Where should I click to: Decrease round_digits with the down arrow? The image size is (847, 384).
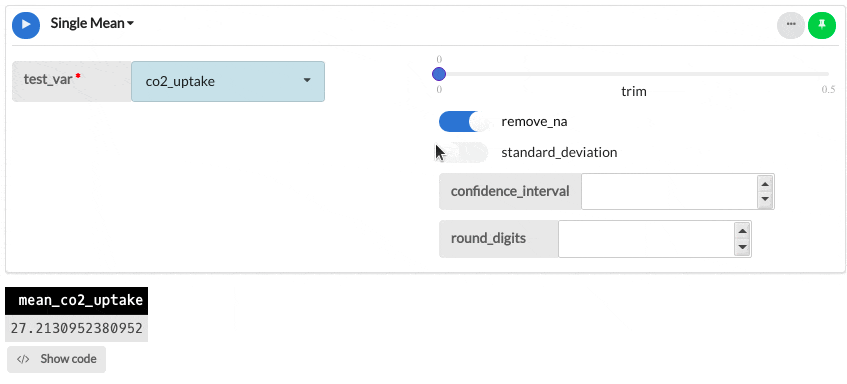coord(742,247)
